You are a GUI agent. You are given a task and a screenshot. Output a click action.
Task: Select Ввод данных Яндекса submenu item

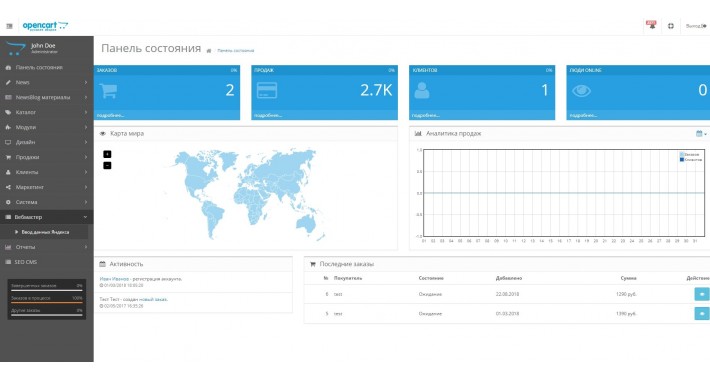45,232
